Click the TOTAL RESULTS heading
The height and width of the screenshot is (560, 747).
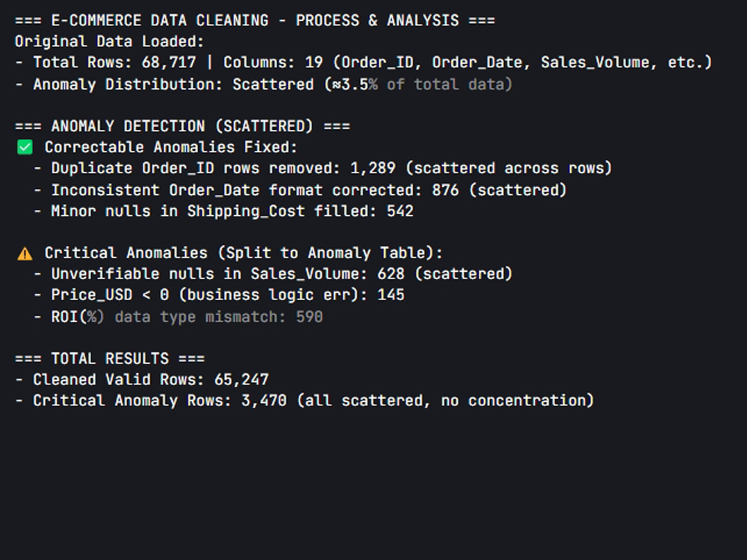[110, 358]
